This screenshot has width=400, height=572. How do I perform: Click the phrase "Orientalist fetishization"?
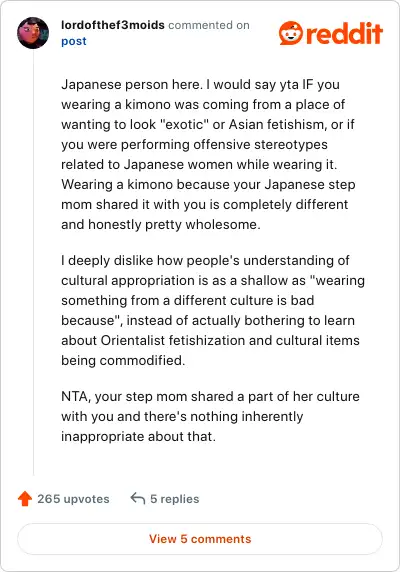point(173,340)
